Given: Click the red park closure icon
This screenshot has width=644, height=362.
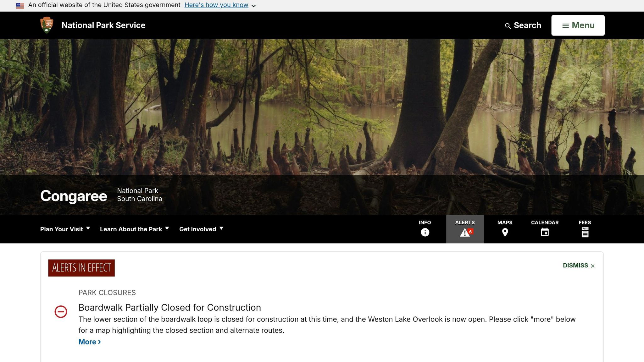Looking at the screenshot, I should coord(61,312).
